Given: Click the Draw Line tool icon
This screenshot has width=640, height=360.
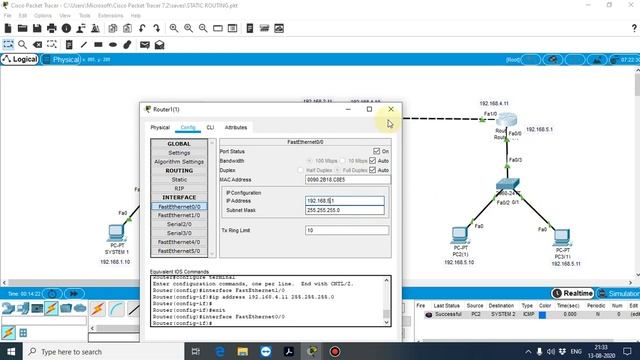Looking at the screenshot, I should pyautogui.click(x=84, y=44).
